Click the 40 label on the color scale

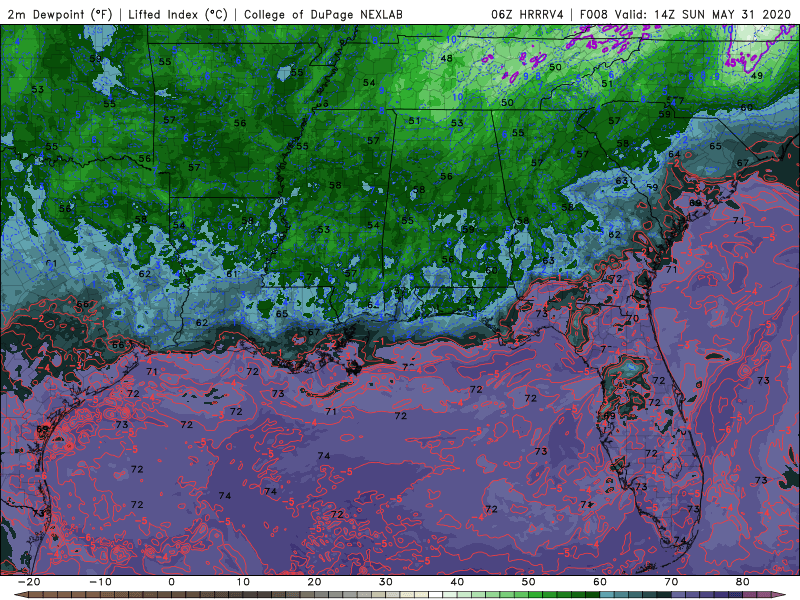coord(457,582)
